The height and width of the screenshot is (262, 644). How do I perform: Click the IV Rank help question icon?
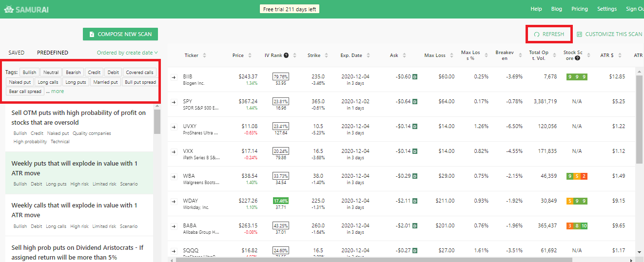(x=286, y=56)
